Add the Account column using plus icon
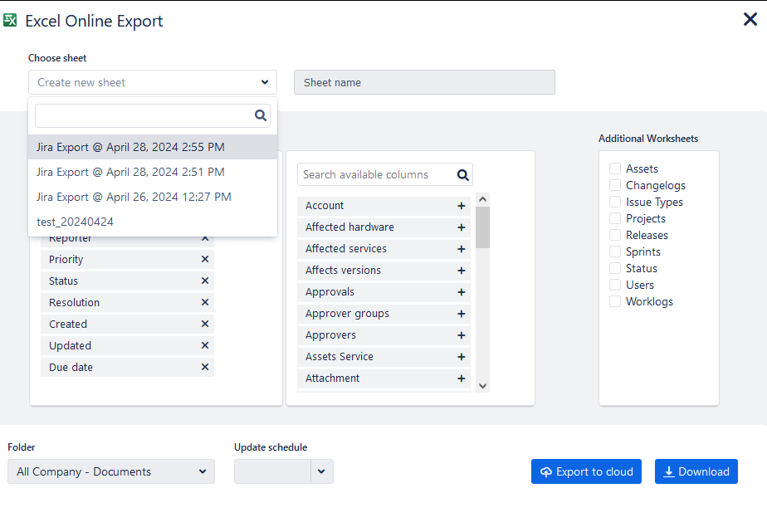This screenshot has width=767, height=532. [x=462, y=206]
